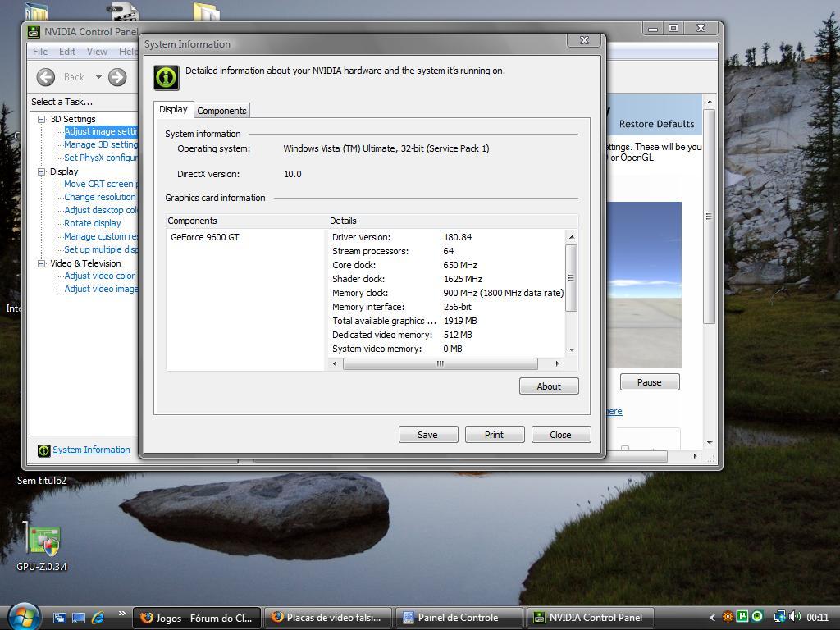The height and width of the screenshot is (630, 840).
Task: Switch to the Components tab
Action: pyautogui.click(x=221, y=111)
